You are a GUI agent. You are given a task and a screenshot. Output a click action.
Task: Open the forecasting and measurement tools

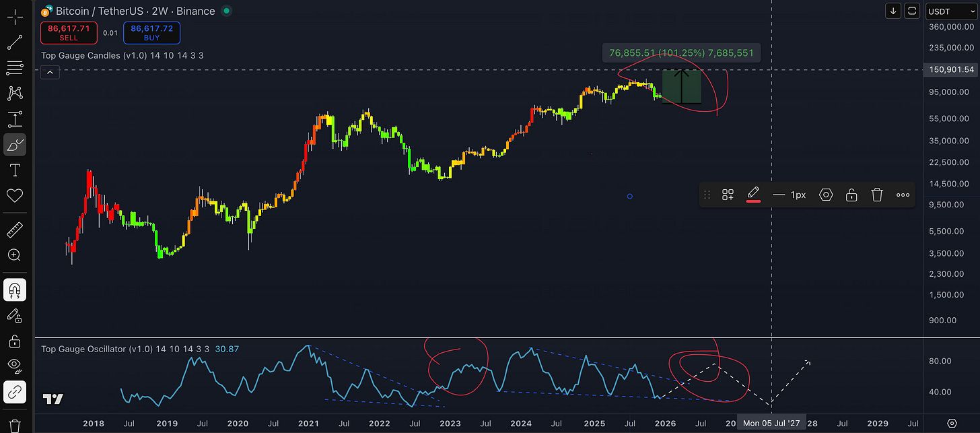coord(15,119)
